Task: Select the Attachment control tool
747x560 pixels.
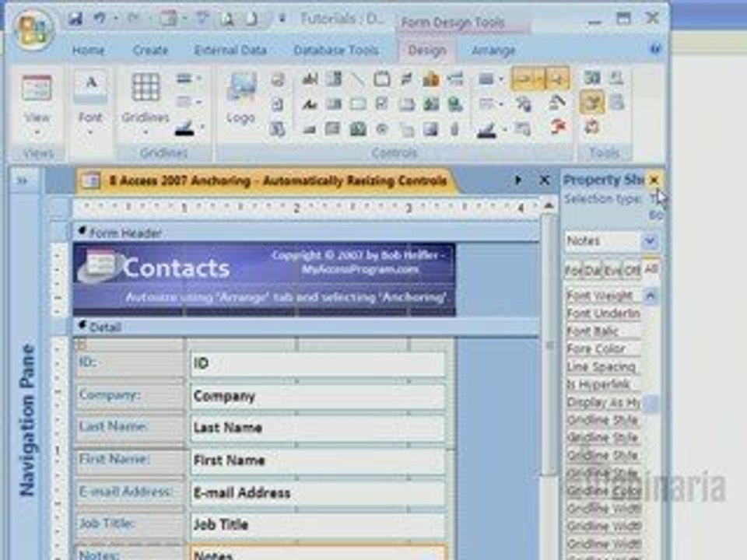Action: pos(455,128)
